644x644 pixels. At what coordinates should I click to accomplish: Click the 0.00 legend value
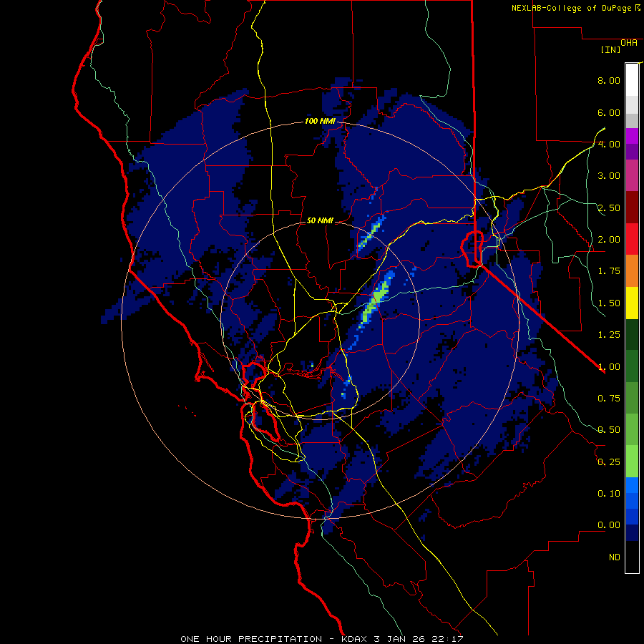coord(609,525)
